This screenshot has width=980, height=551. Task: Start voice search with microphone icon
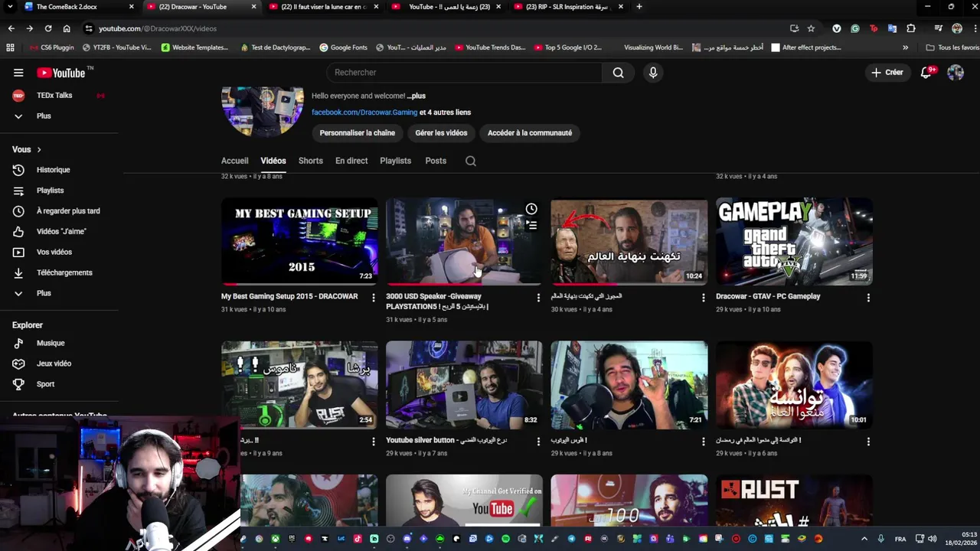[653, 73]
